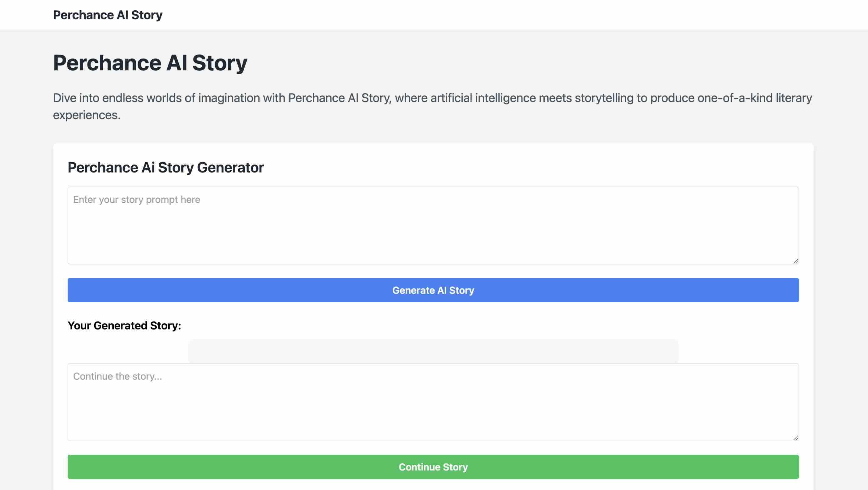Click the description paragraph about endless worlds
Viewport: 868px width, 490px height.
tap(431, 106)
